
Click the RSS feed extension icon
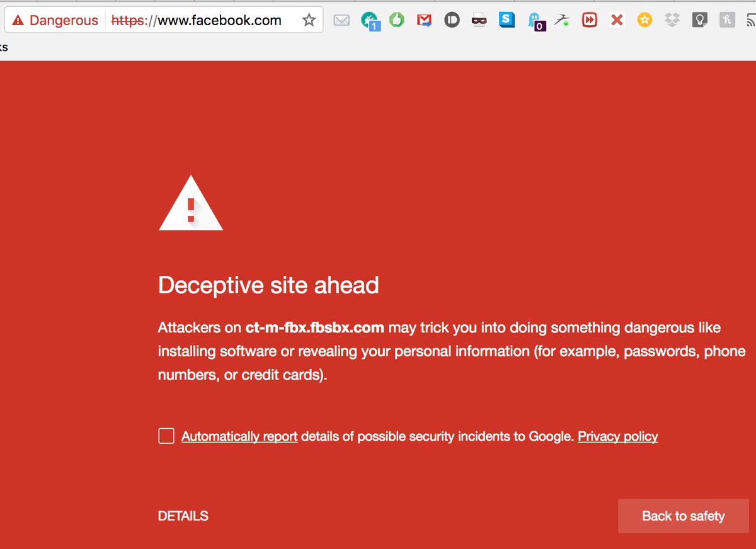[x=751, y=20]
